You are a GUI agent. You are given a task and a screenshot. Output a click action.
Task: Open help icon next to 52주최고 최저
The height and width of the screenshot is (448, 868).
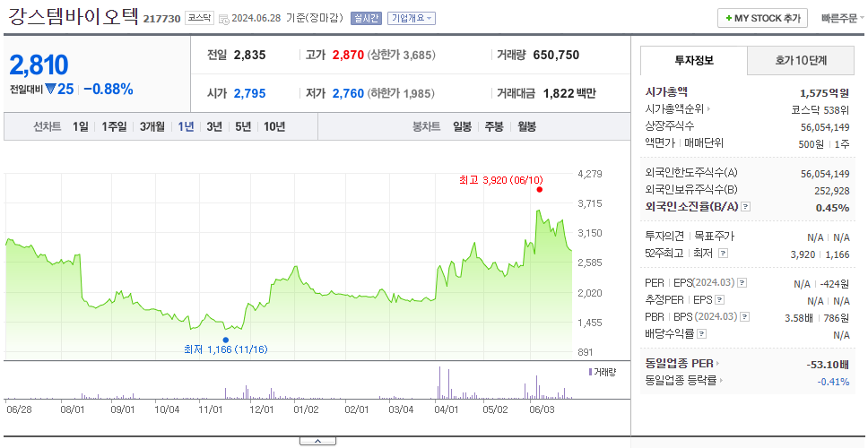tap(723, 254)
